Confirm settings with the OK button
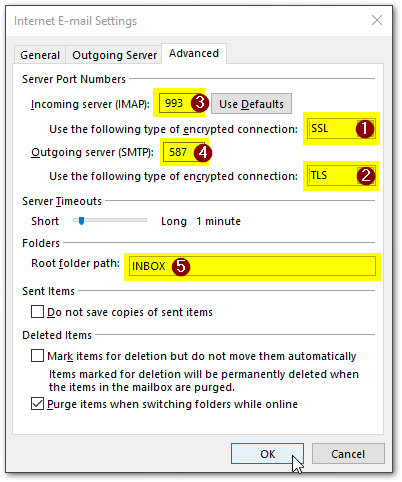The image size is (402, 482). click(x=267, y=454)
